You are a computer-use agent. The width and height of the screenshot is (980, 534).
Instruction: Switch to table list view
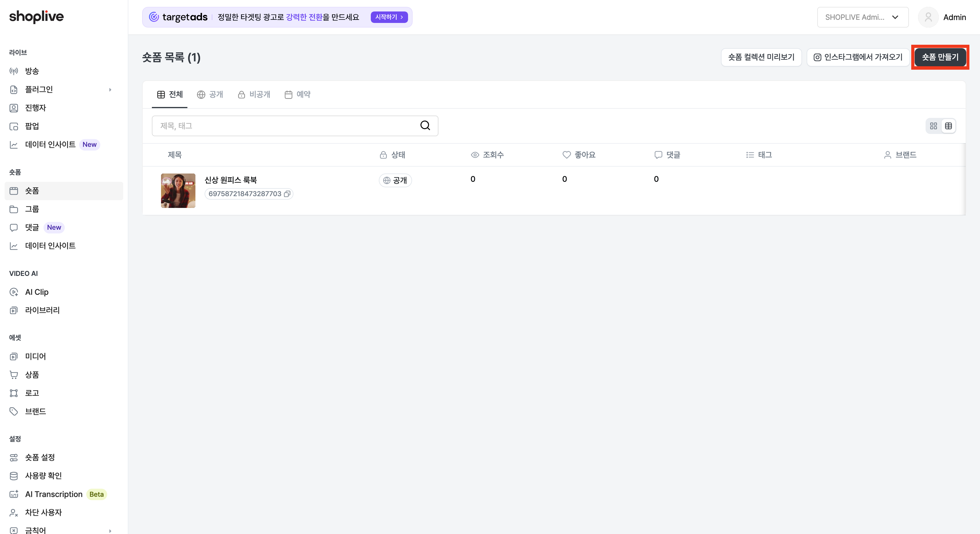coord(948,126)
